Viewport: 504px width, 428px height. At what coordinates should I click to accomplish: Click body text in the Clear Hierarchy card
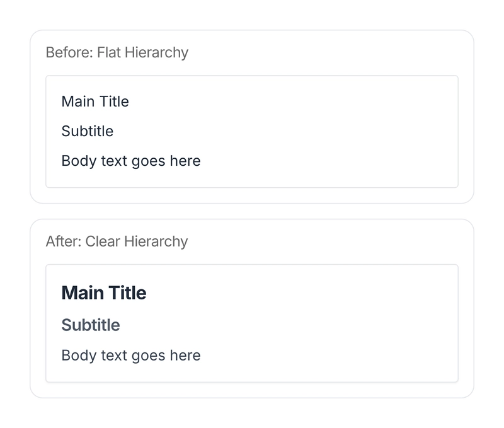pyautogui.click(x=131, y=356)
